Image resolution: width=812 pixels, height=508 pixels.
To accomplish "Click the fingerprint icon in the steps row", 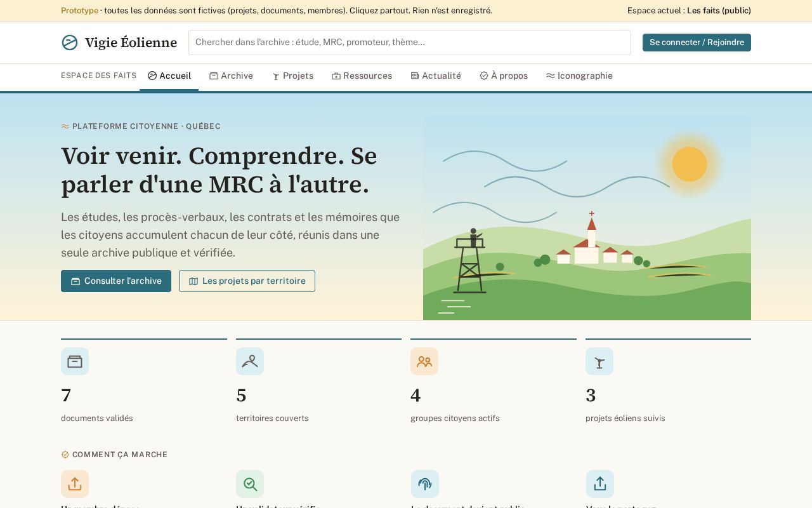I will coord(425,484).
